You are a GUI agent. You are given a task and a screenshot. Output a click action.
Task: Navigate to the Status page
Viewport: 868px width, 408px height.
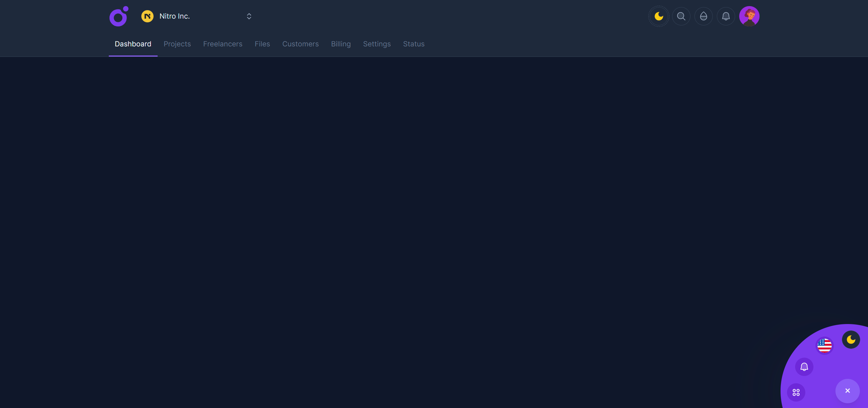(413, 44)
